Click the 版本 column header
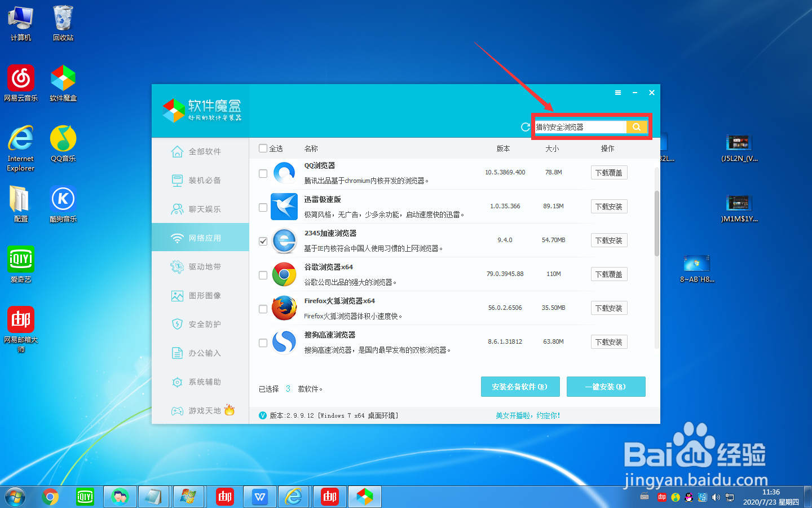The height and width of the screenshot is (508, 812). pos(503,148)
